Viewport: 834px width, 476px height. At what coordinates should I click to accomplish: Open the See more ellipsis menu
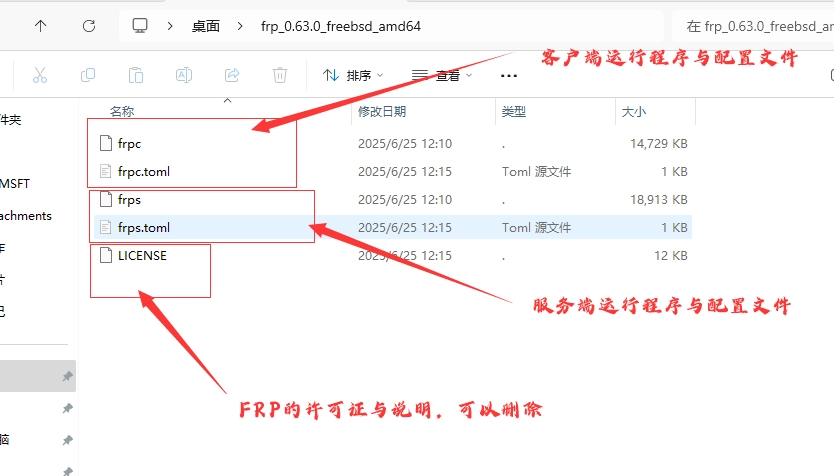(508, 76)
